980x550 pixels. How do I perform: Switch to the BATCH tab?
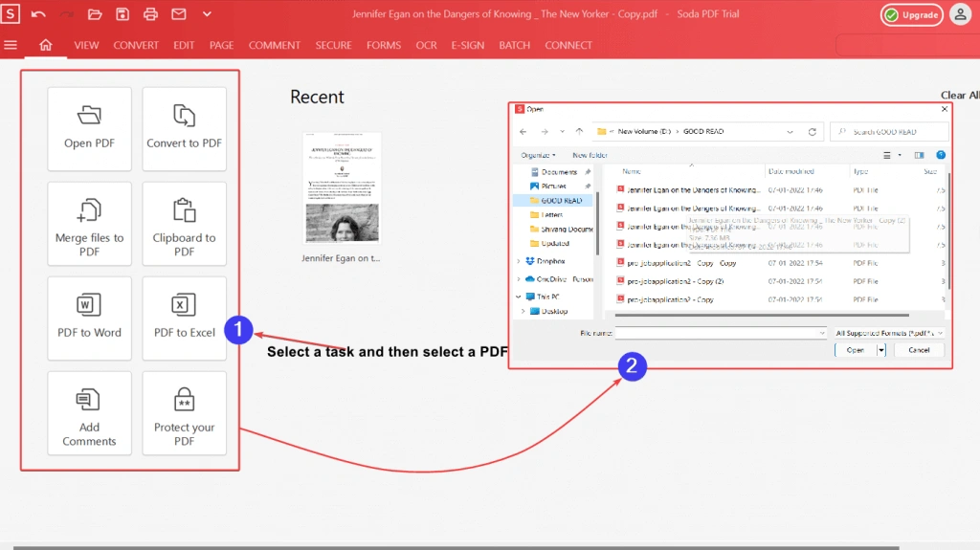click(x=514, y=45)
